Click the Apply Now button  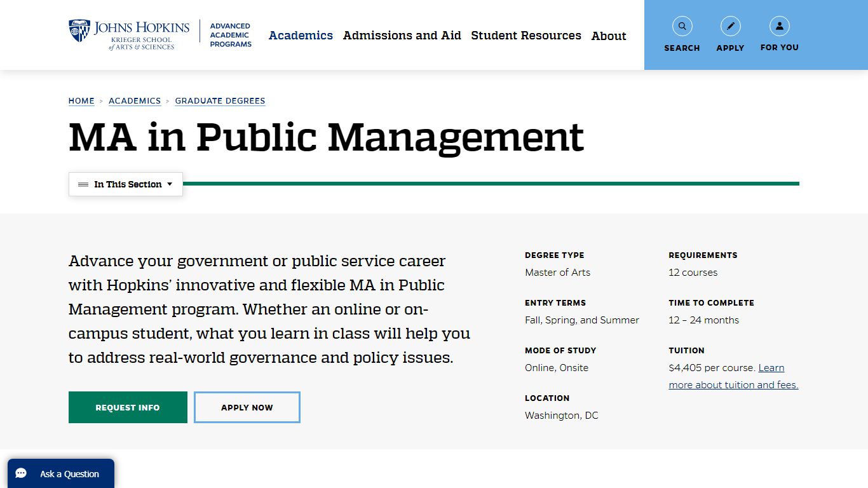(x=247, y=407)
